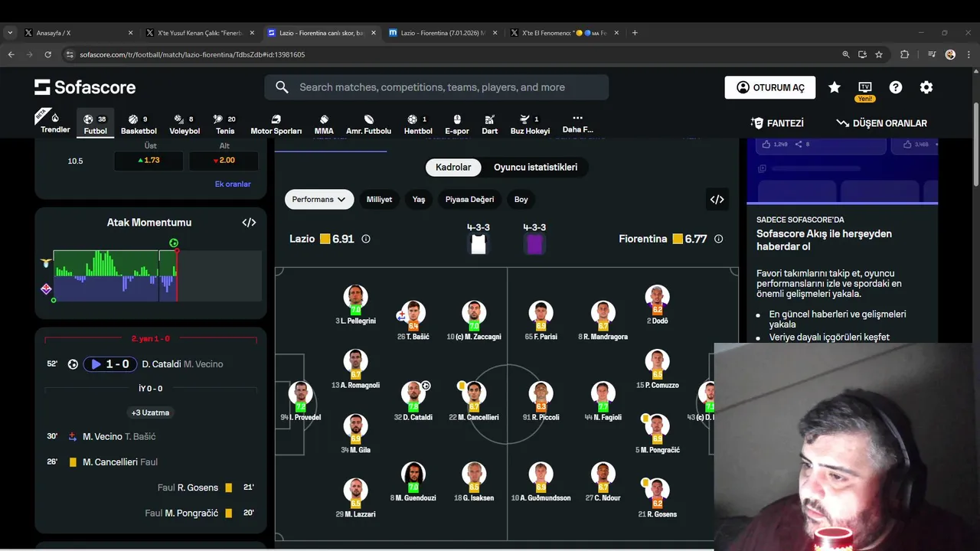This screenshot has width=980, height=551.
Task: Reload the page
Action: click(47, 54)
